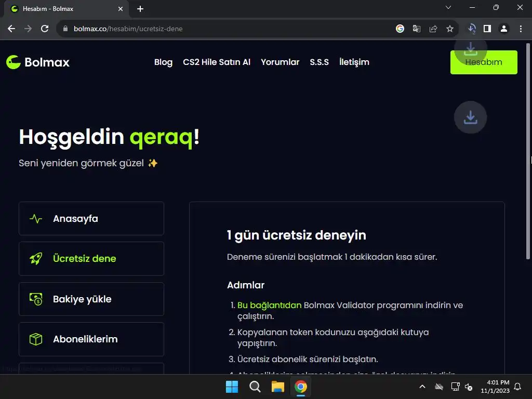The height and width of the screenshot is (399, 532).
Task: Click the green Hesabım button
Action: pos(484,62)
